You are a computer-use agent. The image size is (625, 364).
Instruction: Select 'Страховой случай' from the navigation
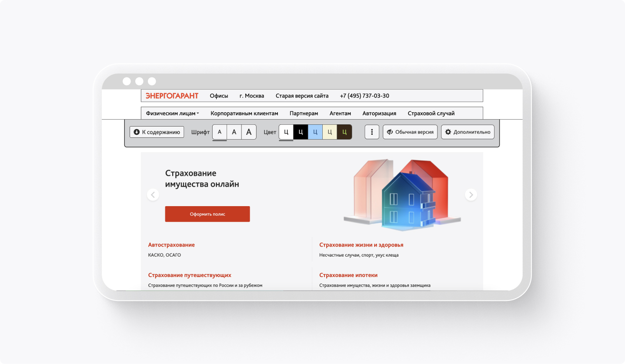pos(431,113)
